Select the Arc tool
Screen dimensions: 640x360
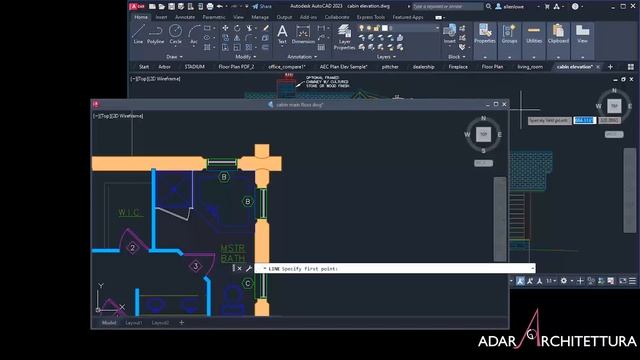pyautogui.click(x=194, y=34)
